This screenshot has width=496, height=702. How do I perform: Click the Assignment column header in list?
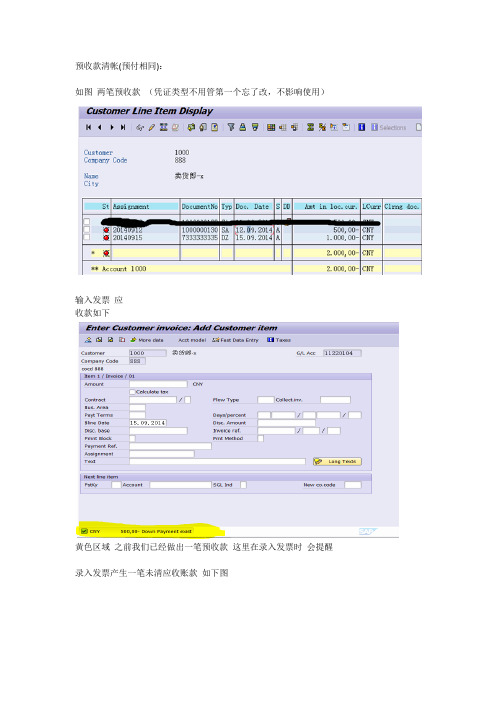pos(145,206)
